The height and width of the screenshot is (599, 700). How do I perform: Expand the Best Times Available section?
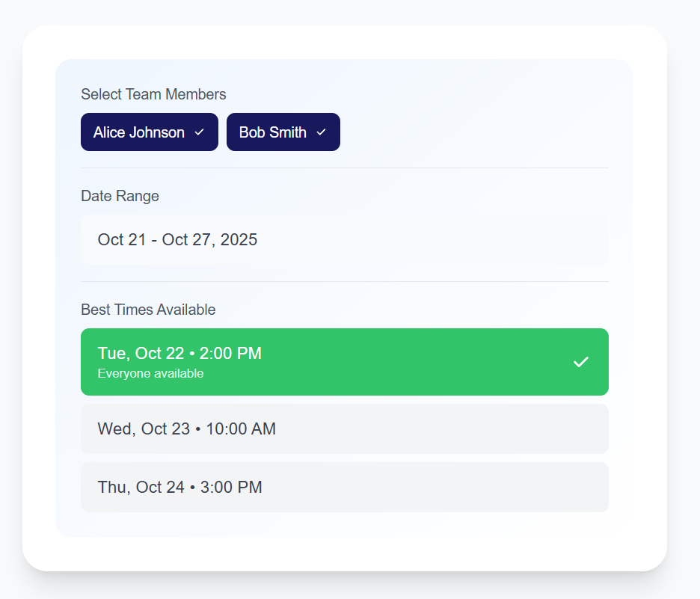(147, 309)
